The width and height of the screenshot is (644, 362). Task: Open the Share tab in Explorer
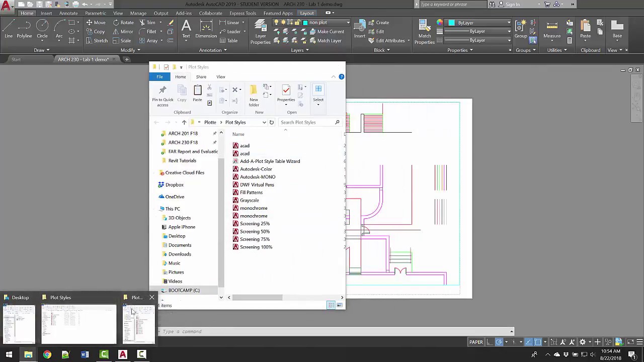[201, 77]
